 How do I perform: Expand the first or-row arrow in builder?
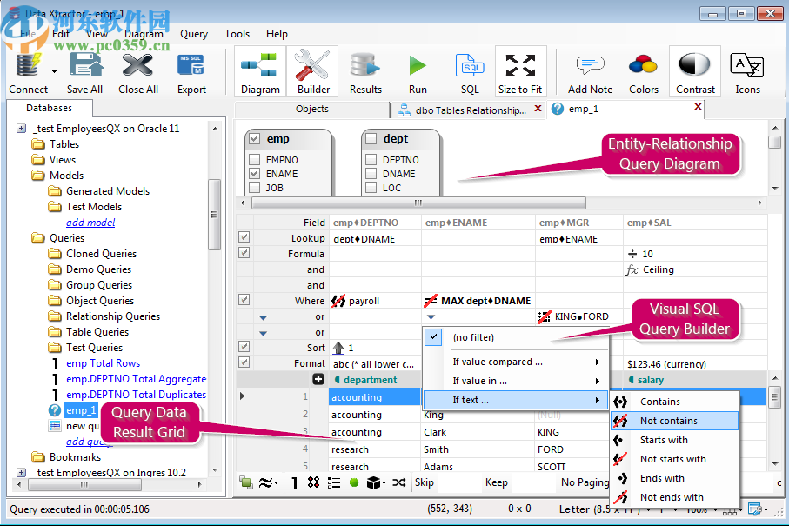pyautogui.click(x=263, y=317)
